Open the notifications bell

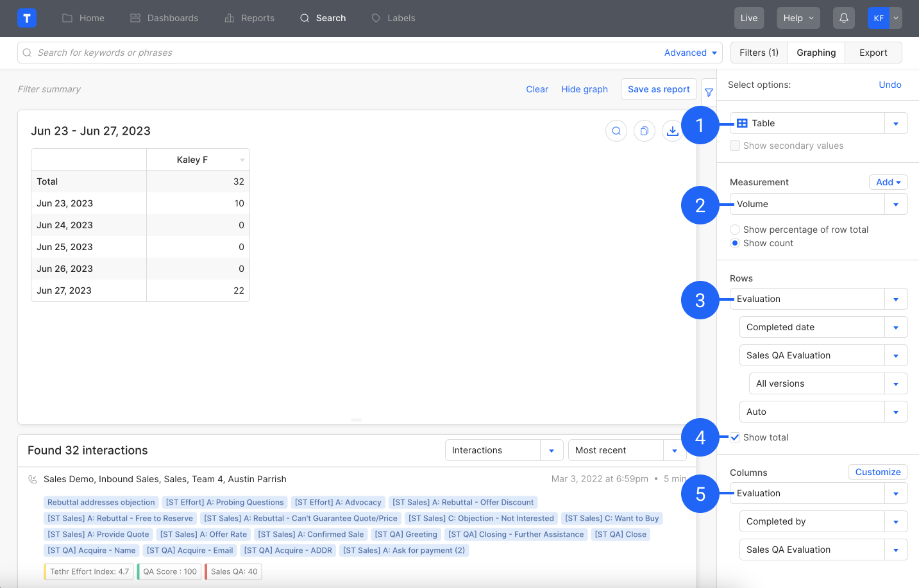(843, 18)
